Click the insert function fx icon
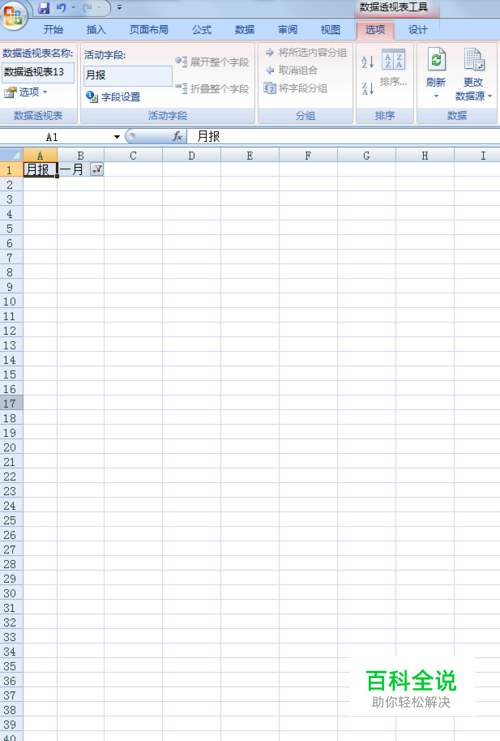Screen dimensions: 500x741 [x=177, y=137]
